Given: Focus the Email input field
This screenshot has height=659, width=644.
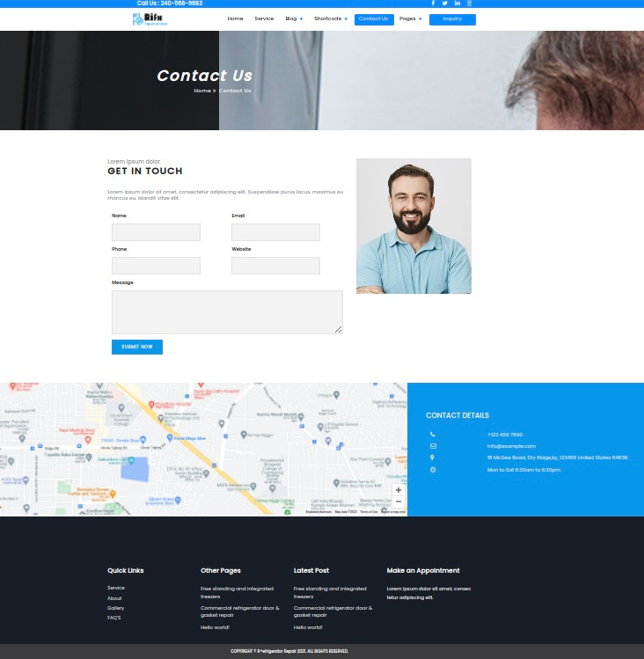Looking at the screenshot, I should click(275, 232).
